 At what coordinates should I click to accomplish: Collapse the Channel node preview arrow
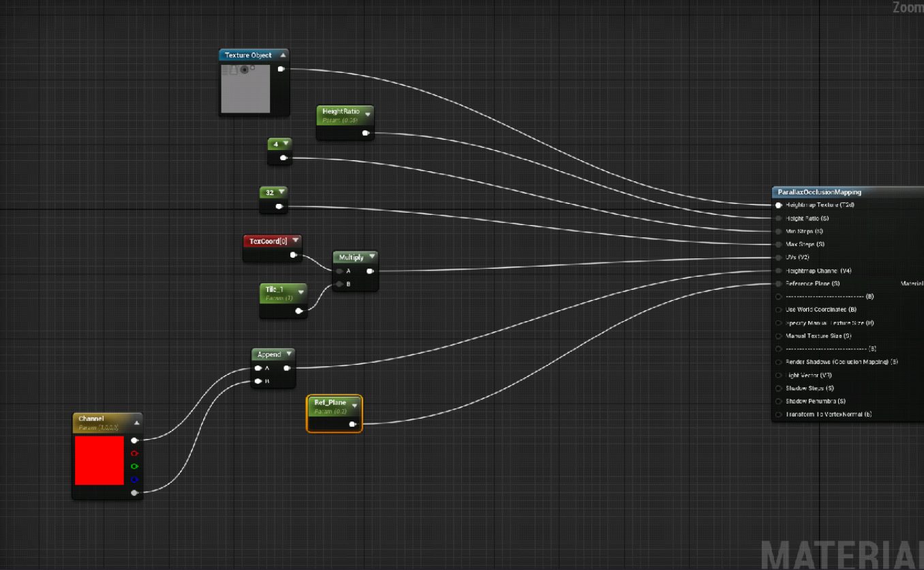[136, 423]
